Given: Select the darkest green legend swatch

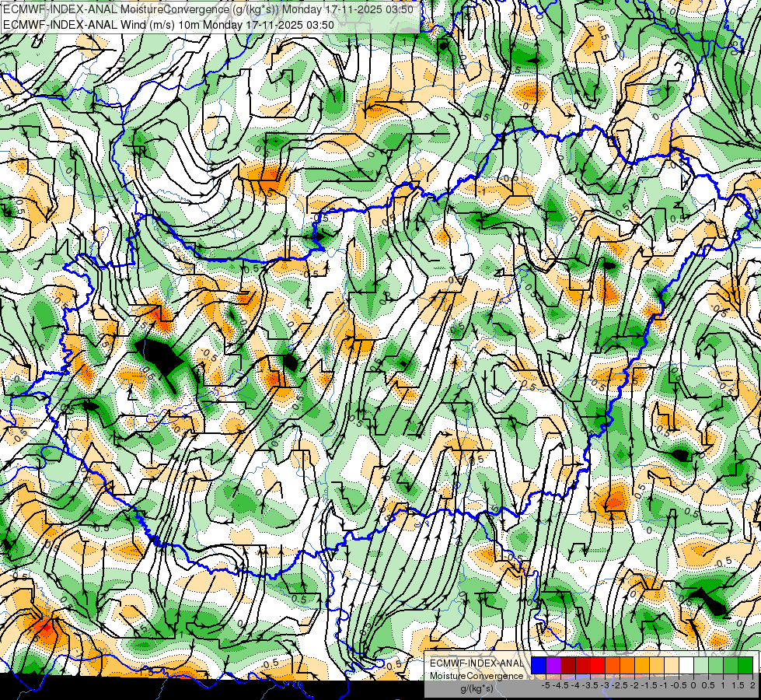Looking at the screenshot, I should coord(745,665).
